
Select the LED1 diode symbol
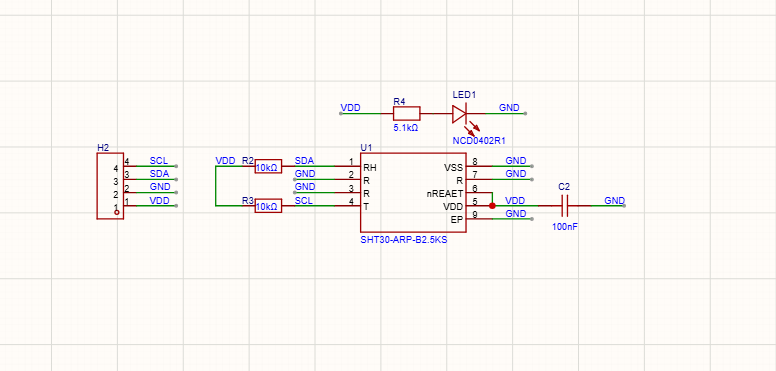pos(459,114)
